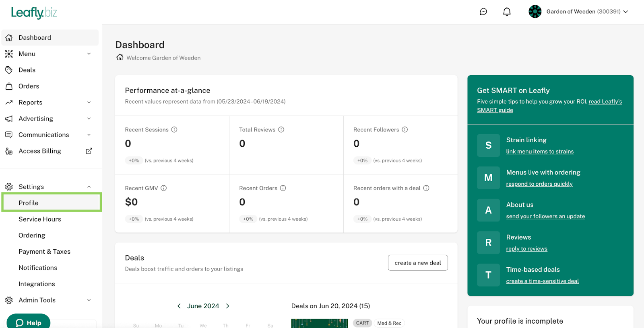Open the chat messages icon in header
644x328 pixels.
483,12
